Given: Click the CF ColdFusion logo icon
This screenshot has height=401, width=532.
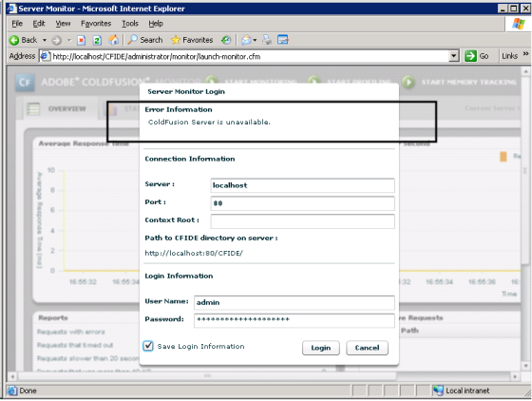Looking at the screenshot, I should point(25,83).
